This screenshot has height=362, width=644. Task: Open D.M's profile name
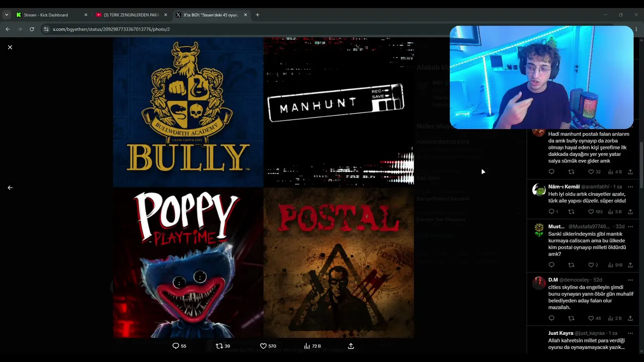click(x=553, y=280)
